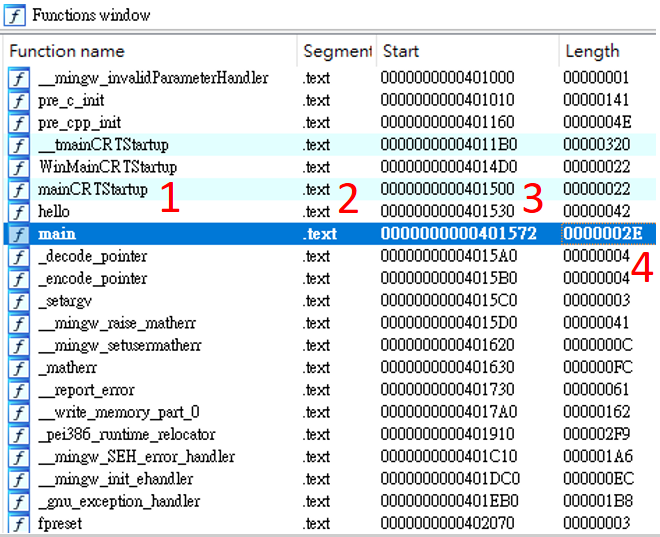Image resolution: width=660 pixels, height=537 pixels.
Task: Sort by Function name column header
Action: (67, 51)
